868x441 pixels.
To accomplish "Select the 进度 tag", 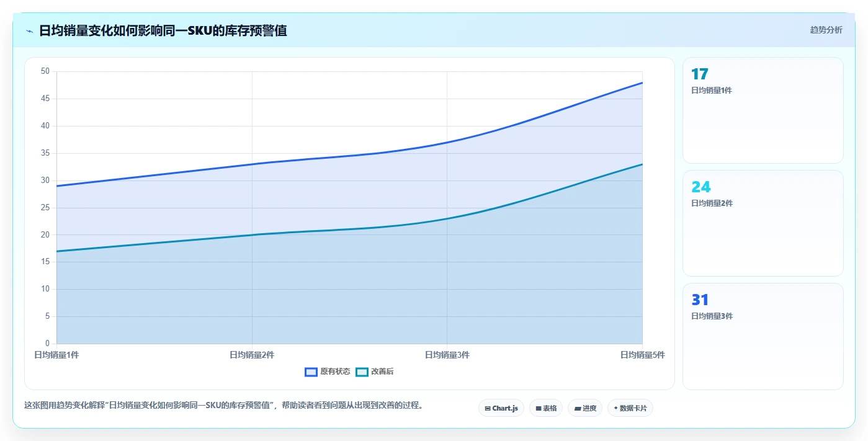I will tap(585, 408).
